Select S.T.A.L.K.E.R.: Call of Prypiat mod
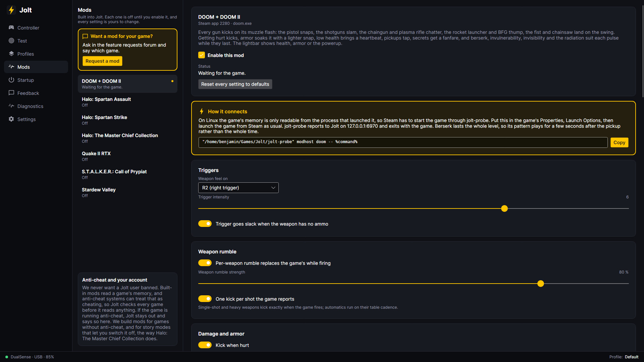Viewport: 644px width, 362px height. pos(127,174)
